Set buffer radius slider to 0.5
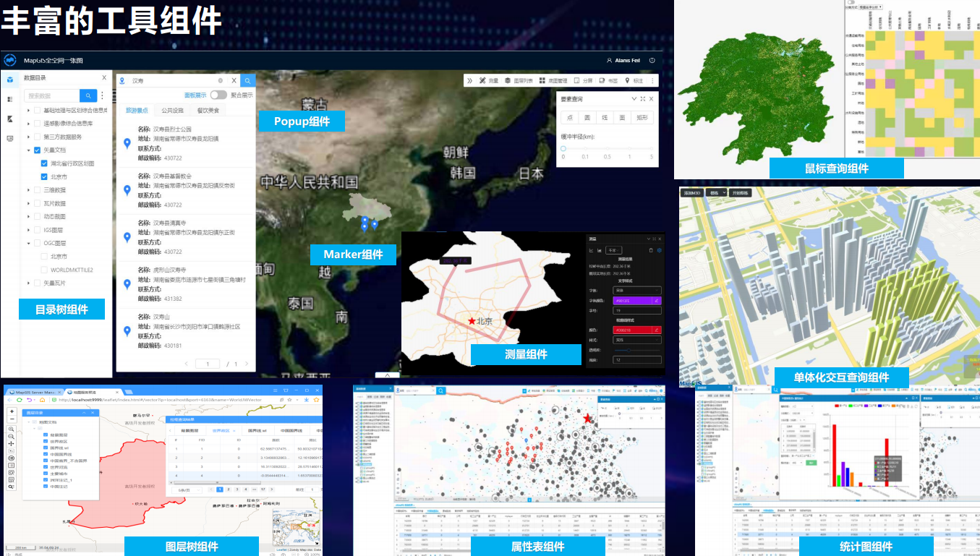Screen dimensions: 980x556 [608, 148]
